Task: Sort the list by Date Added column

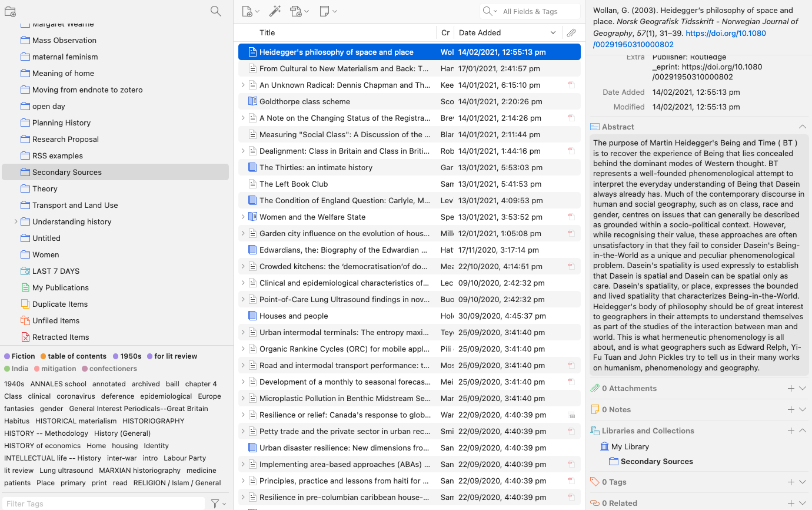Action: click(x=507, y=33)
